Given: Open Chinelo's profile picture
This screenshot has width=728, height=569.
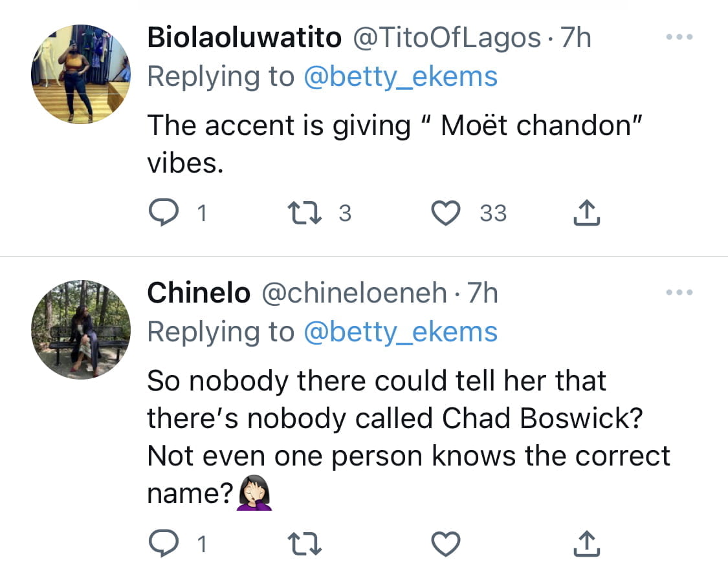Looking at the screenshot, I should pyautogui.click(x=81, y=330).
